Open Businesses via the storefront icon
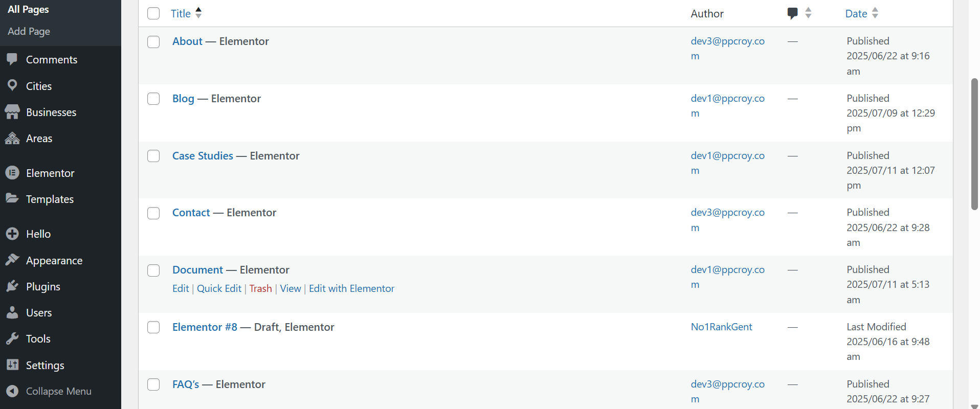Image resolution: width=980 pixels, height=409 pixels. [x=12, y=112]
